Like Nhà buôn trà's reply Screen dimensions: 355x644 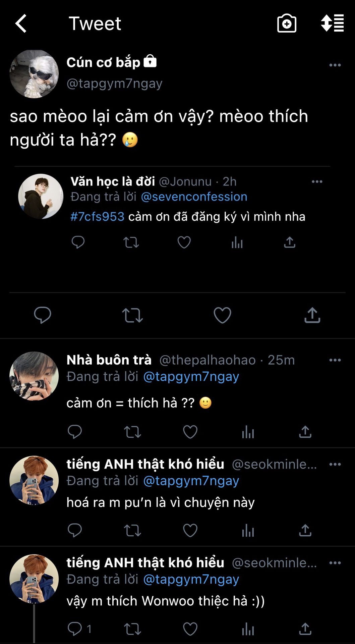click(190, 432)
